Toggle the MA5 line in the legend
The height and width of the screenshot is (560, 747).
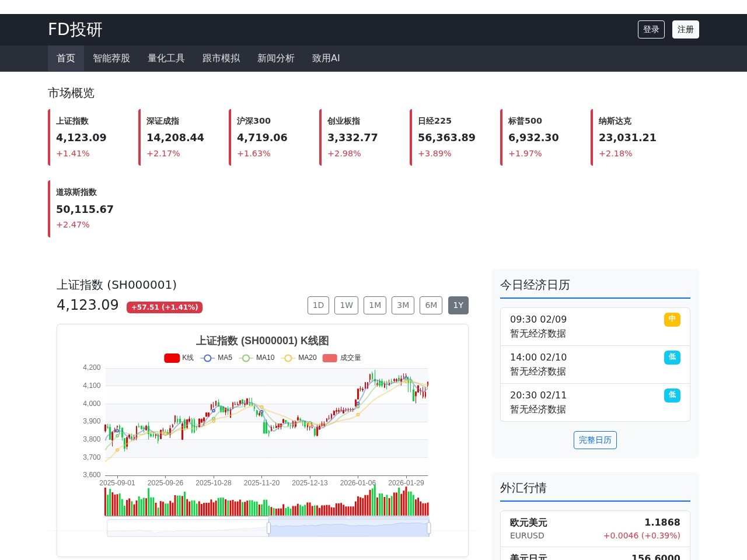[217, 358]
